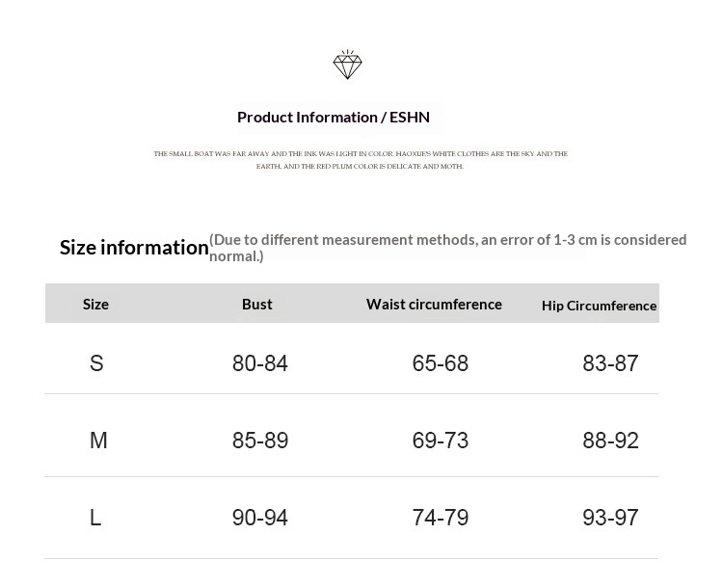The width and height of the screenshot is (723, 588).
Task: Click the Waist circumference column header
Action: 434,304
